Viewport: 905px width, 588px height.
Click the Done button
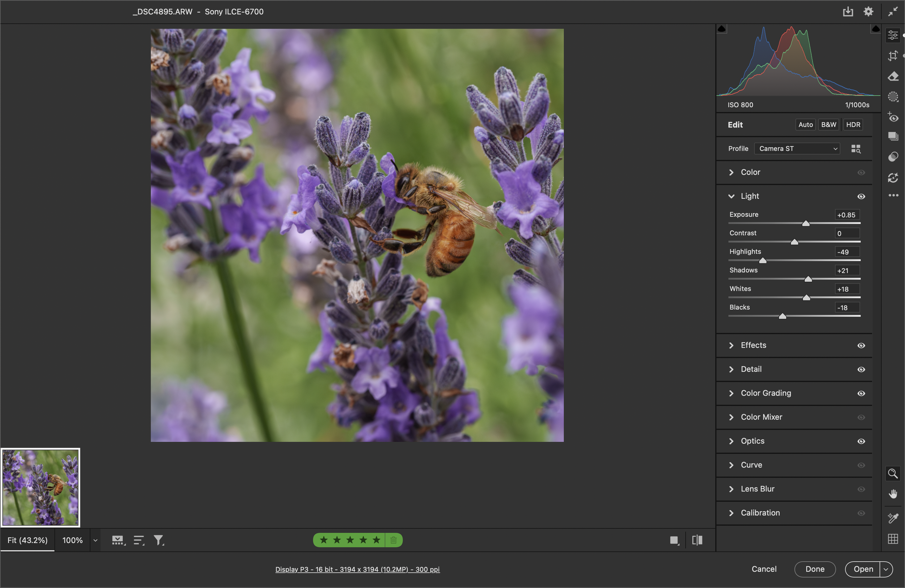[x=815, y=569]
